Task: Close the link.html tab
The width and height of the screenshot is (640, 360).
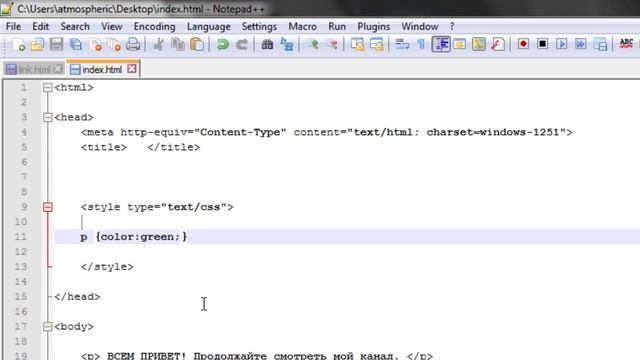Action: (x=58, y=69)
